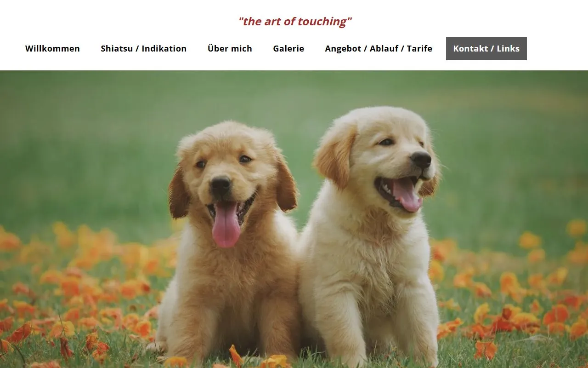Click the cream-colored puppy on the right
588x368 pixels.
pyautogui.click(x=372, y=235)
